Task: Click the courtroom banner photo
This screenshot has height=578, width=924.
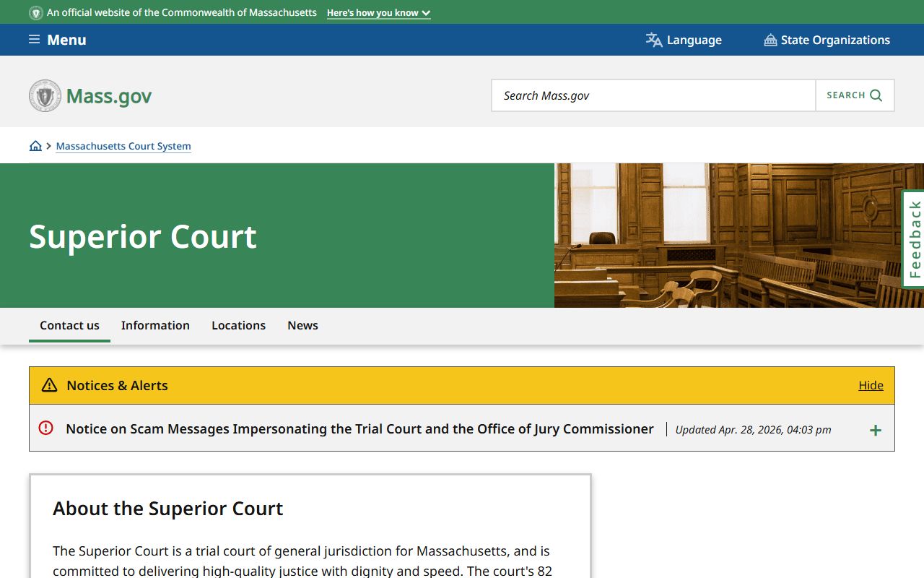Action: 739,236
